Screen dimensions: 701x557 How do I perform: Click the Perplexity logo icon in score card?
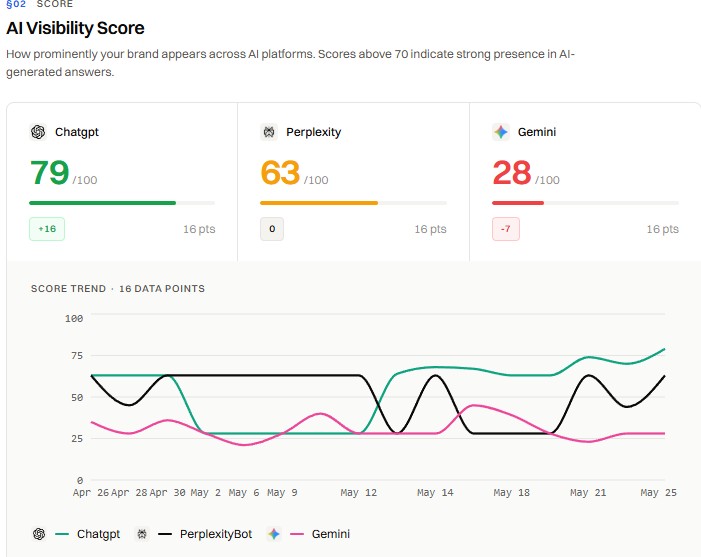point(269,132)
